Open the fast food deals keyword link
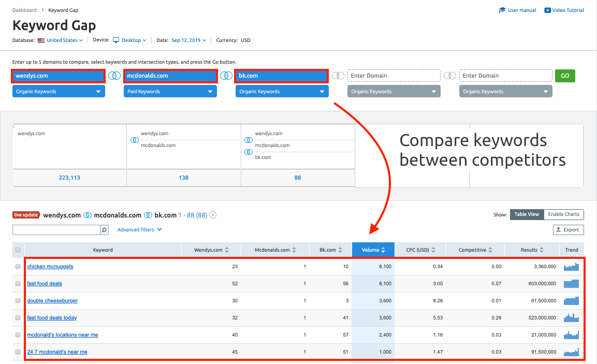The image size is (597, 364). 45,284
